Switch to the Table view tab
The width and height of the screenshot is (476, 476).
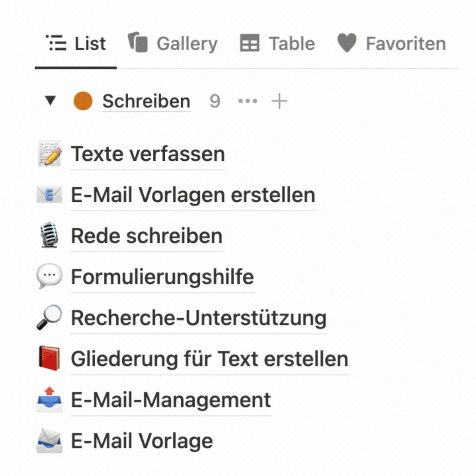[x=278, y=44]
